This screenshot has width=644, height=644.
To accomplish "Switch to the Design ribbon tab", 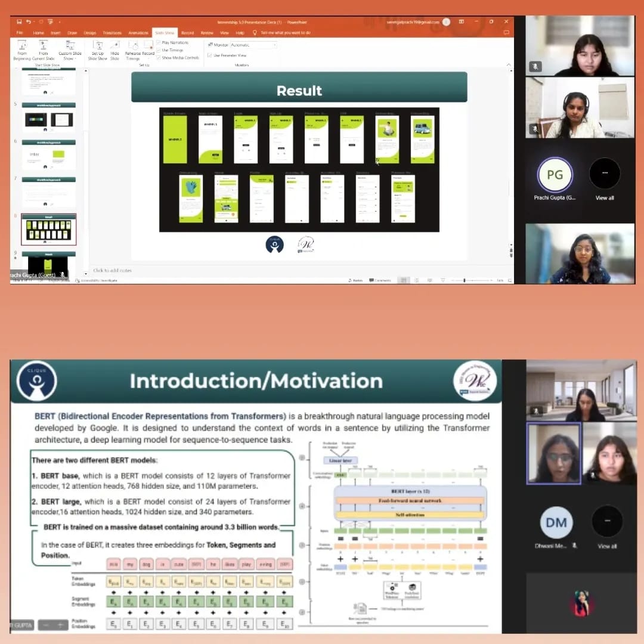I will (90, 33).
